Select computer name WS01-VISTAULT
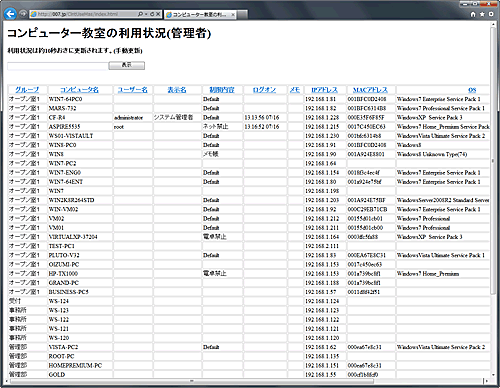This screenshot has height=388, width=500. [x=71, y=136]
